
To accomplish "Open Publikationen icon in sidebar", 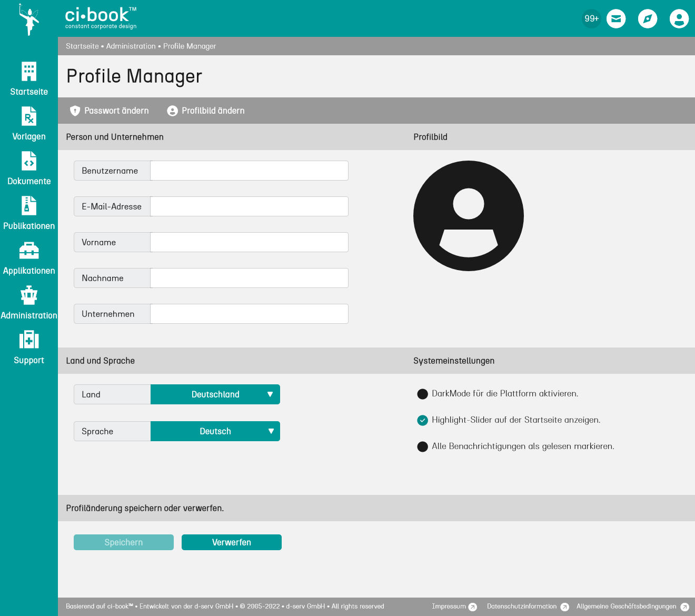I will coord(29,205).
